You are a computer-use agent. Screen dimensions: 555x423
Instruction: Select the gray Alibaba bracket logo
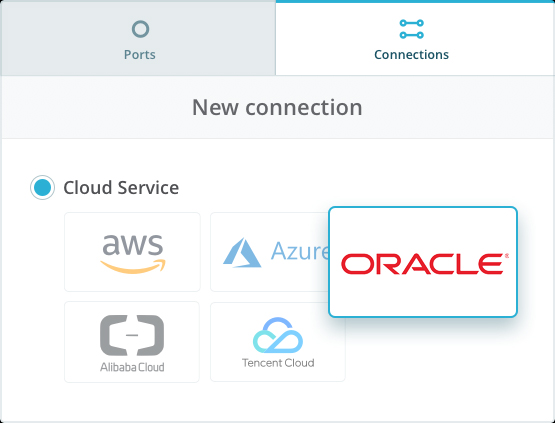click(132, 335)
